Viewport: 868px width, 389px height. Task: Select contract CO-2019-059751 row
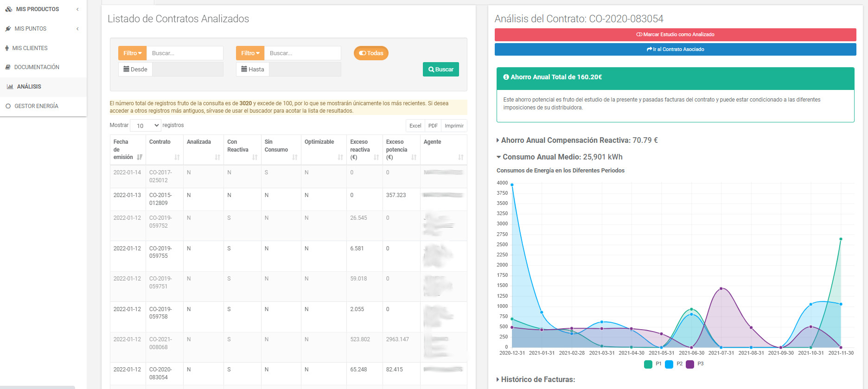[x=288, y=287]
